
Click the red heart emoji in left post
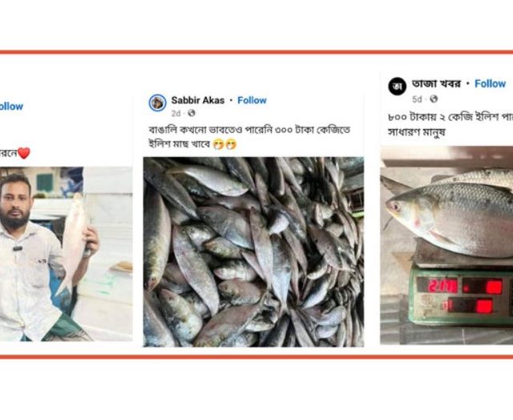point(24,153)
